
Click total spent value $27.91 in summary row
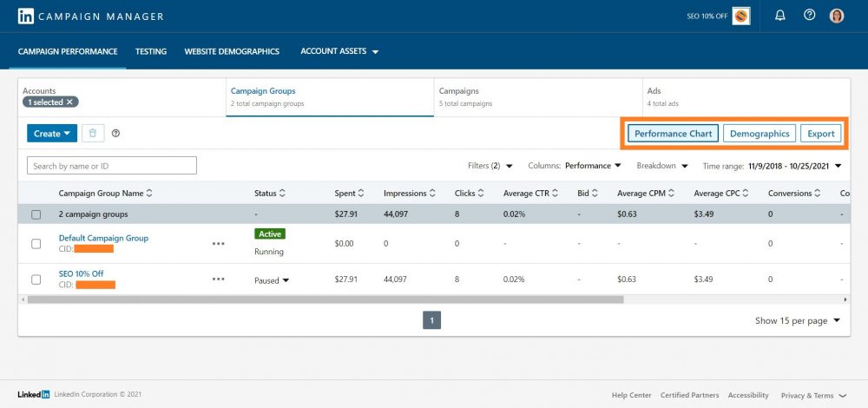tap(346, 214)
